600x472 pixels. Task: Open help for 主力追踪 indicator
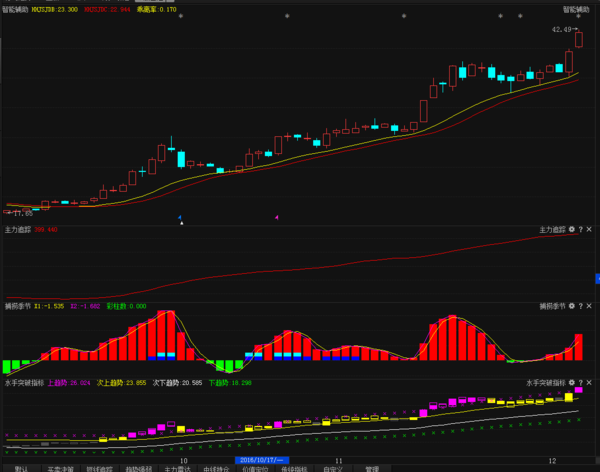(x=580, y=229)
